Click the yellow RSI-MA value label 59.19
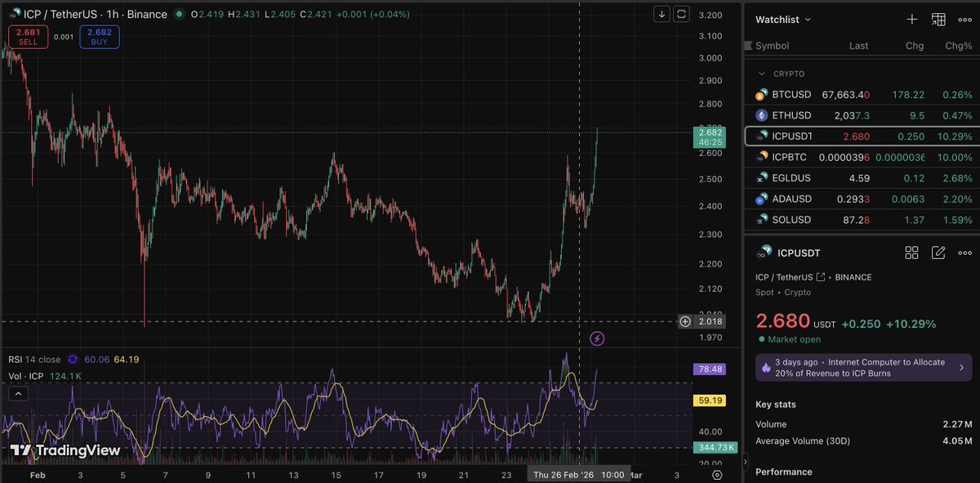Image resolution: width=980 pixels, height=483 pixels. coord(708,401)
